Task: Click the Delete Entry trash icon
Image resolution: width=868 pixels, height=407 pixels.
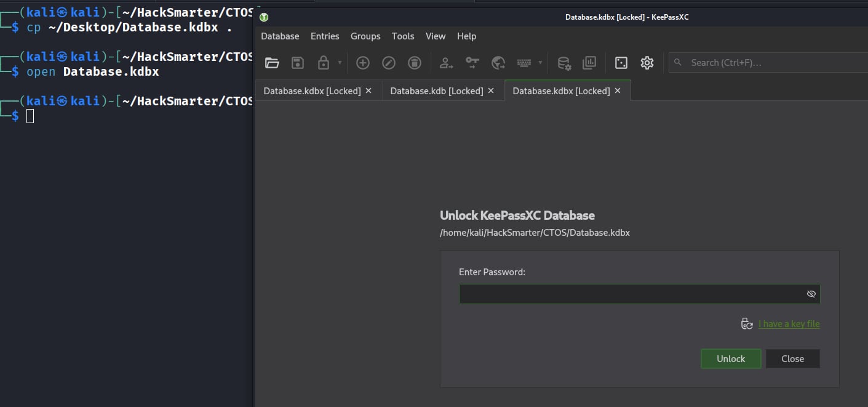Action: pos(415,63)
